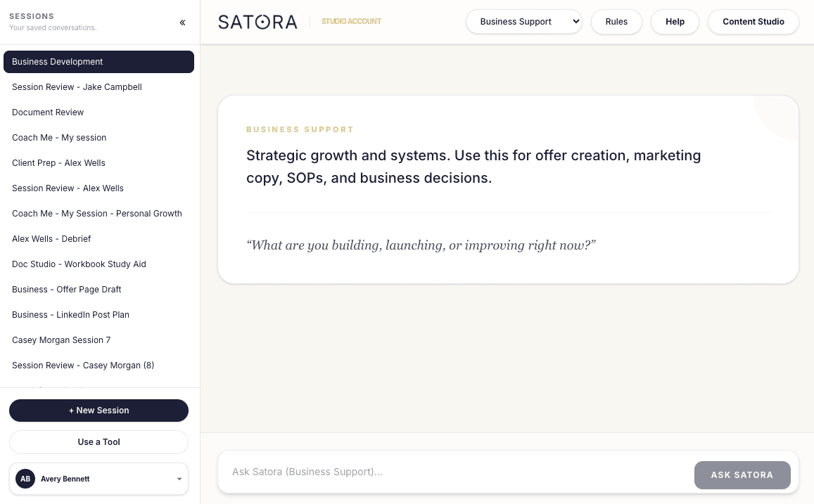The height and width of the screenshot is (504, 814).
Task: Click the AB avatar icon
Action: tap(25, 479)
